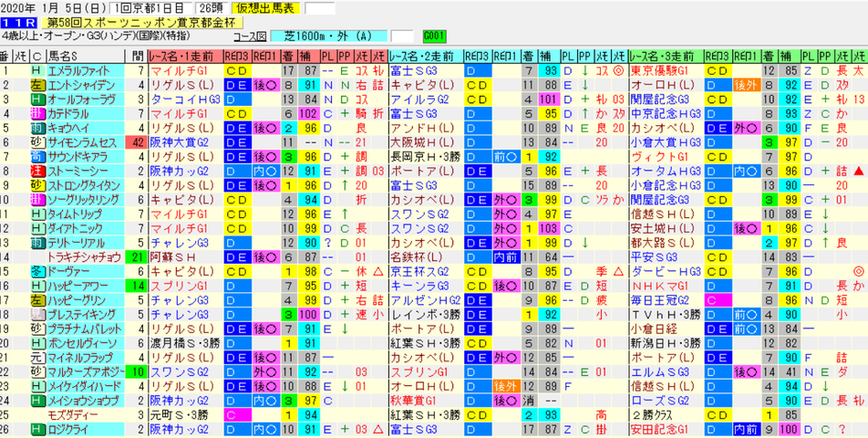
Task: Click the レース名・2走前 column header
Action: [x=425, y=57]
